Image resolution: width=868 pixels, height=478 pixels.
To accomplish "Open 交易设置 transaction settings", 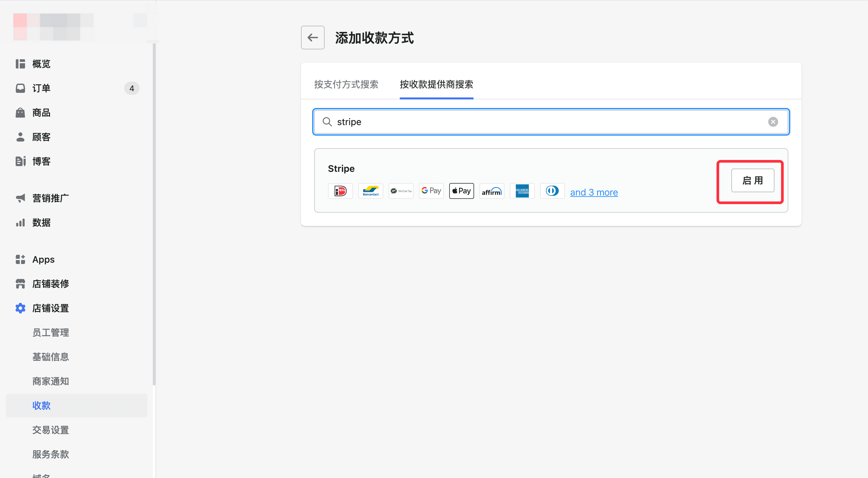I will (50, 430).
